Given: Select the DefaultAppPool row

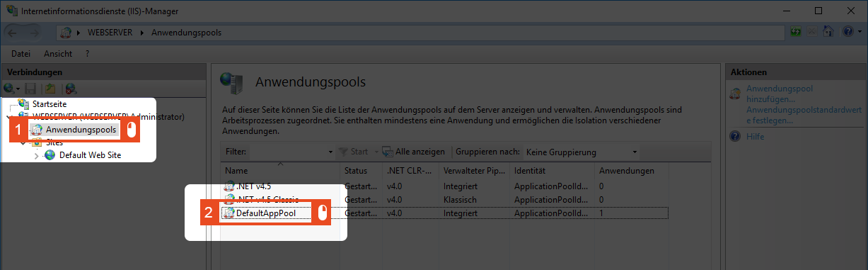Looking at the screenshot, I should pos(444,213).
